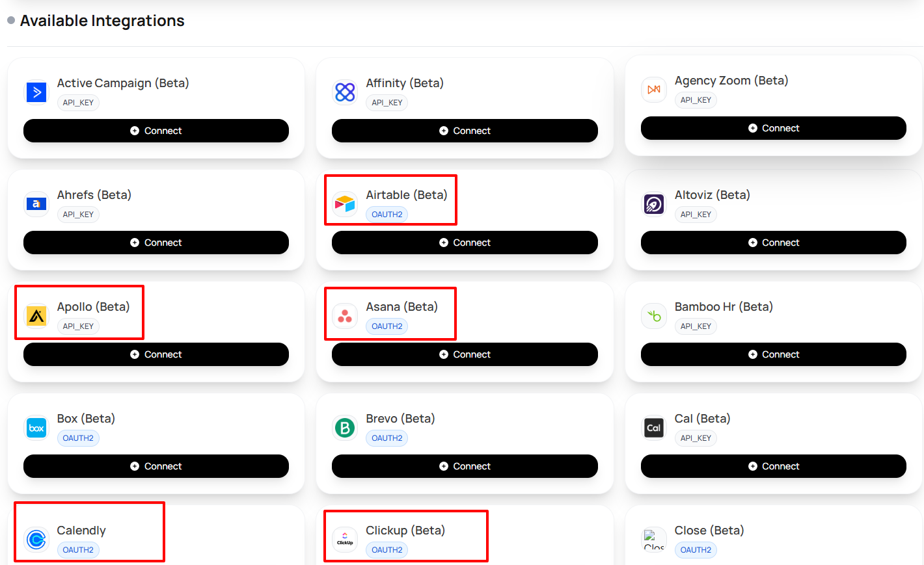Screen dimensions: 924x565
Task: Click the Altoviz logo icon
Action: coord(654,204)
